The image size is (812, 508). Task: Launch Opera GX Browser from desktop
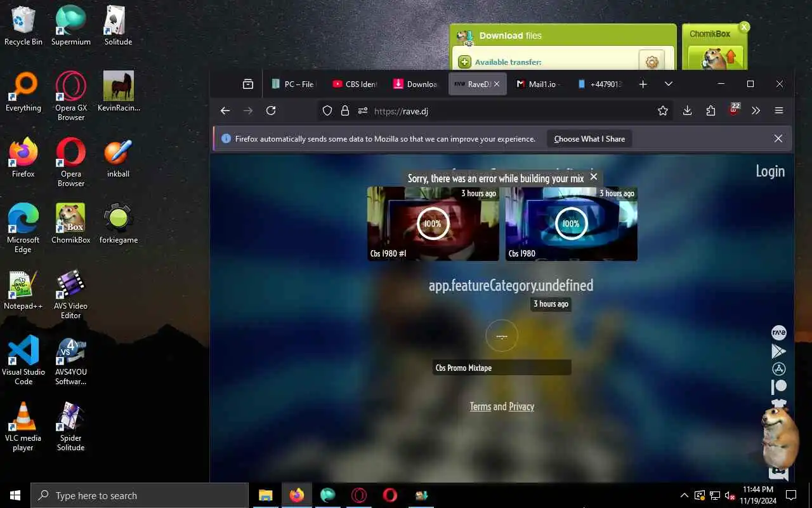coord(70,96)
